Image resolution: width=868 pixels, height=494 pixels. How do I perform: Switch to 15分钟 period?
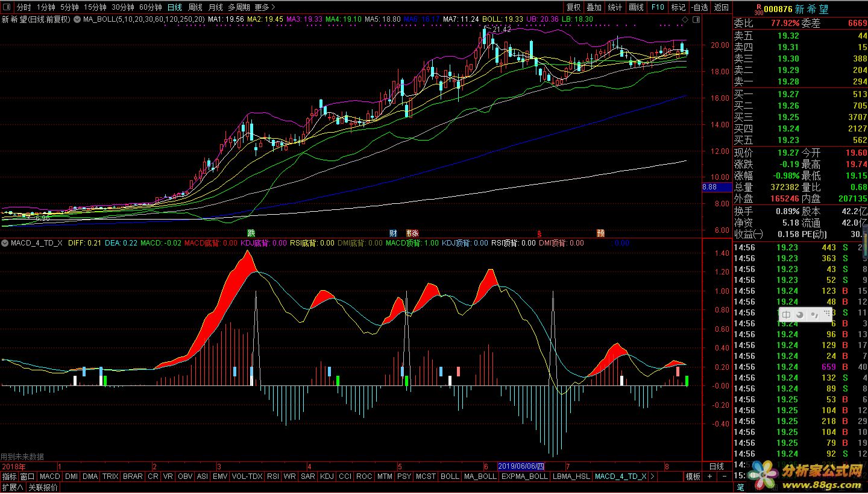click(x=95, y=7)
